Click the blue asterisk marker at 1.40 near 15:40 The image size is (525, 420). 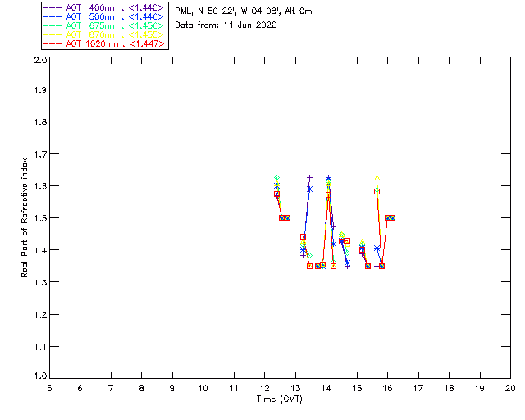377,249
